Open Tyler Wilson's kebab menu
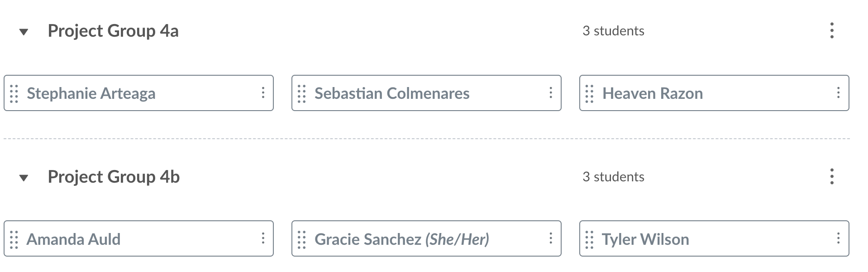 tap(839, 238)
